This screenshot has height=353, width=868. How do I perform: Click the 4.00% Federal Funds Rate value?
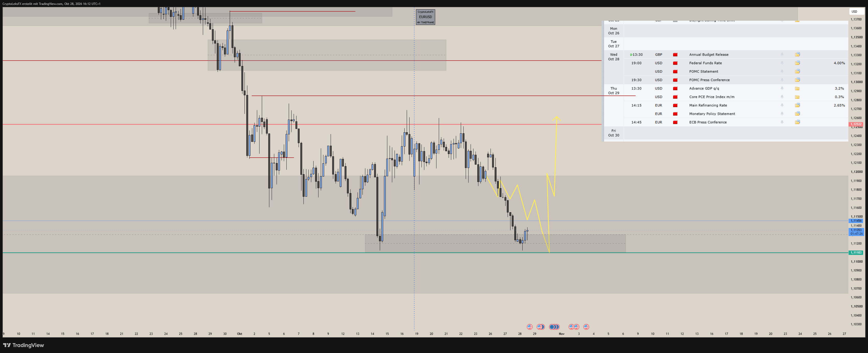pos(839,63)
